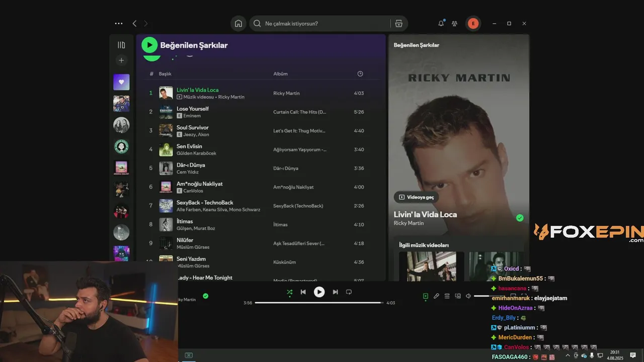Mute with the volume speaker icon
The image size is (644, 362).
(468, 296)
